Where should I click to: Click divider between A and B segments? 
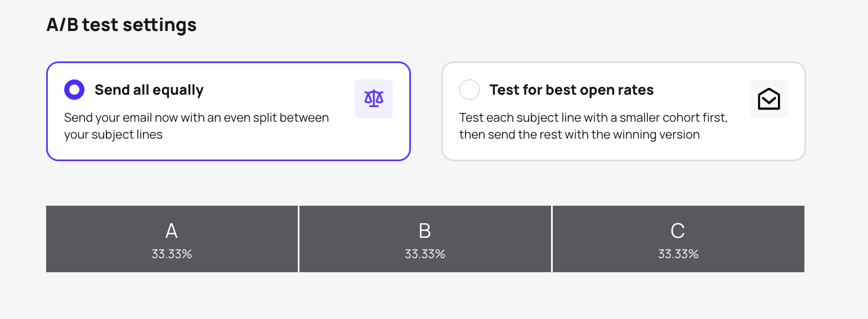pyautogui.click(x=298, y=239)
